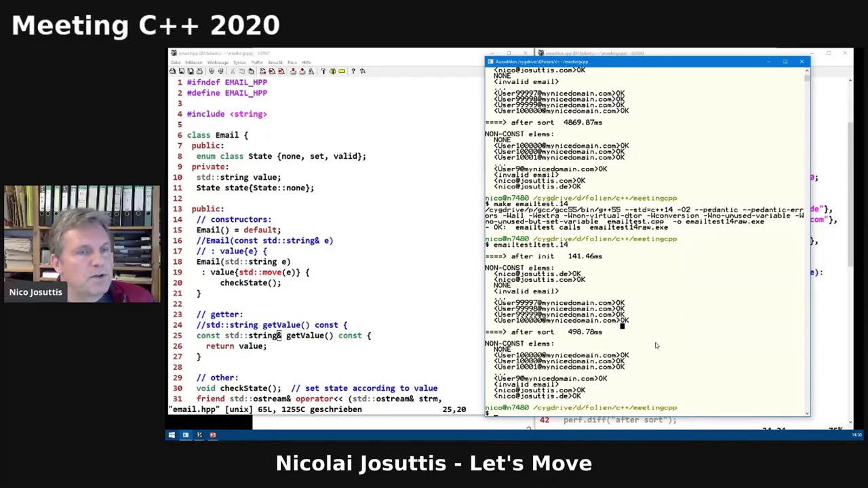The width and height of the screenshot is (868, 488).
Task: Open the Hilfe menu
Action: click(307, 62)
